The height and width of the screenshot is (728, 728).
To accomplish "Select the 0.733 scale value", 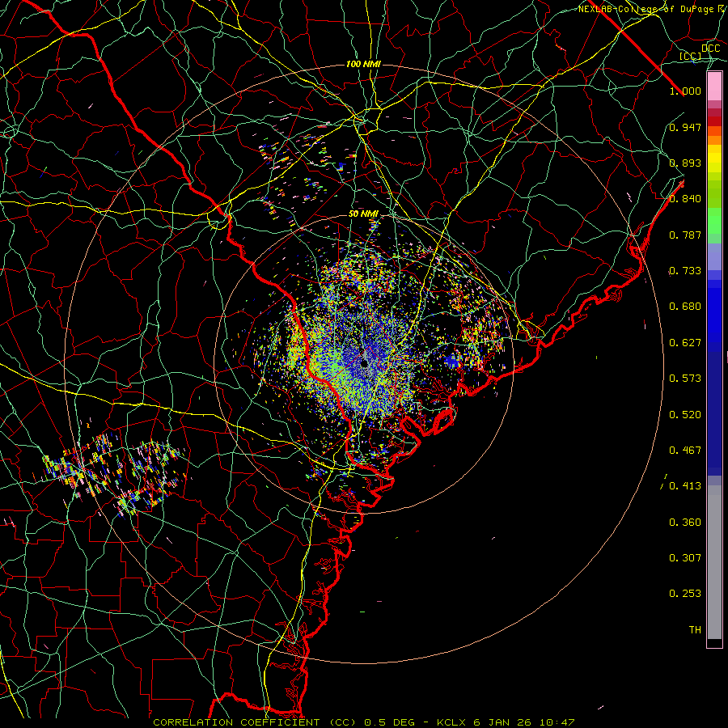I will point(685,271).
